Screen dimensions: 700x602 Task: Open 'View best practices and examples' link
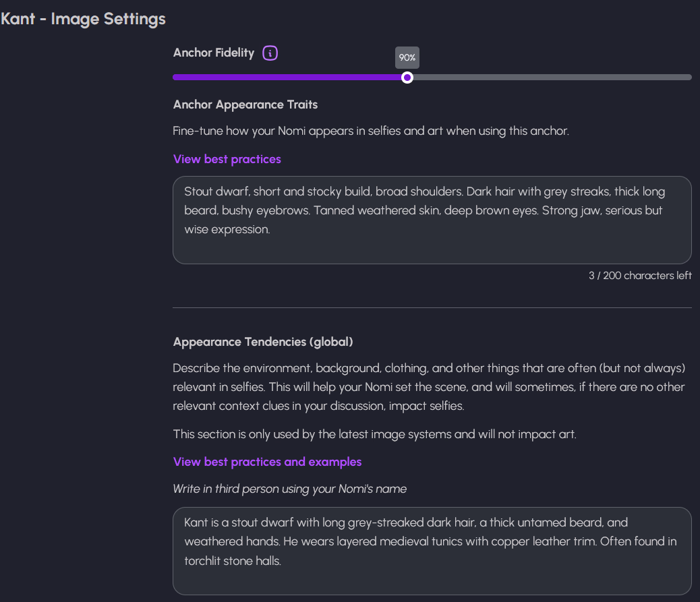pos(267,462)
